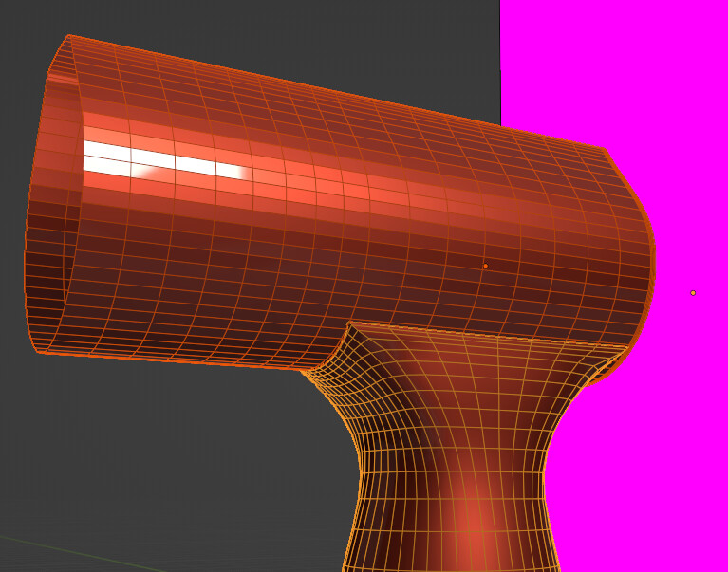Screen dimensions: 728x572
Task: Select the origin dot on the cylinder surface
Action: 486,266
